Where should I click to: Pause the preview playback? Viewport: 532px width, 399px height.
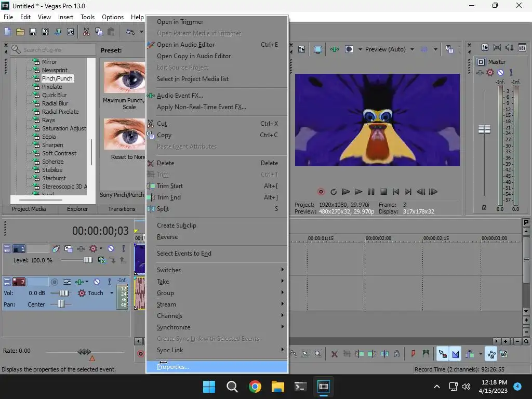tap(371, 192)
